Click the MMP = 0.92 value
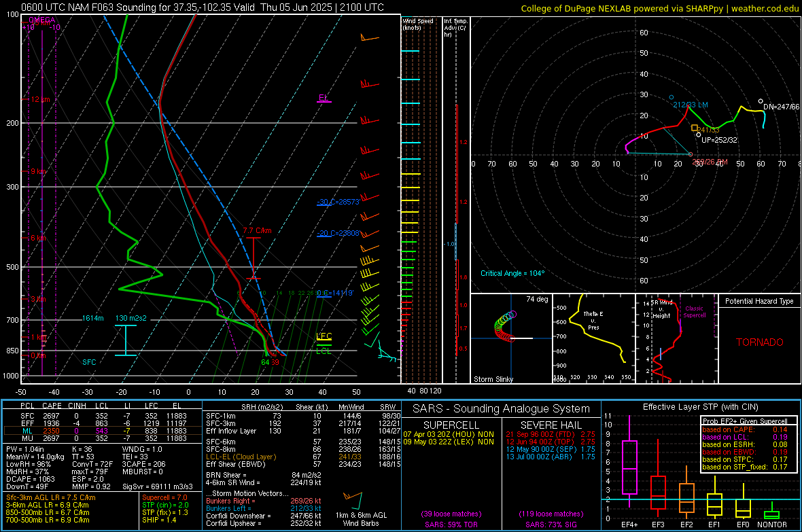The image size is (802, 532). click(92, 486)
